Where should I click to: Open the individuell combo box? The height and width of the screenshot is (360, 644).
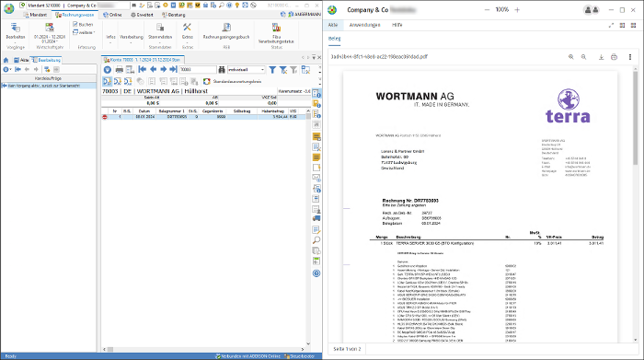click(247, 69)
